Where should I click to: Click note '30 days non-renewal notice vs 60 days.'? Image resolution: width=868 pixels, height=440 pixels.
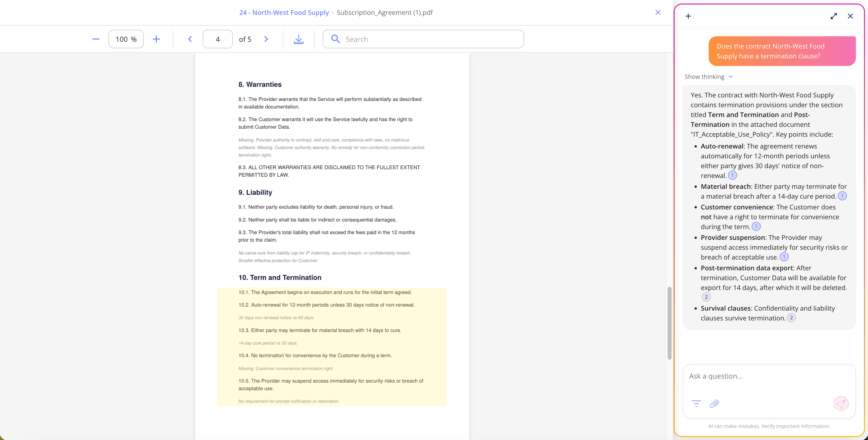pos(276,318)
